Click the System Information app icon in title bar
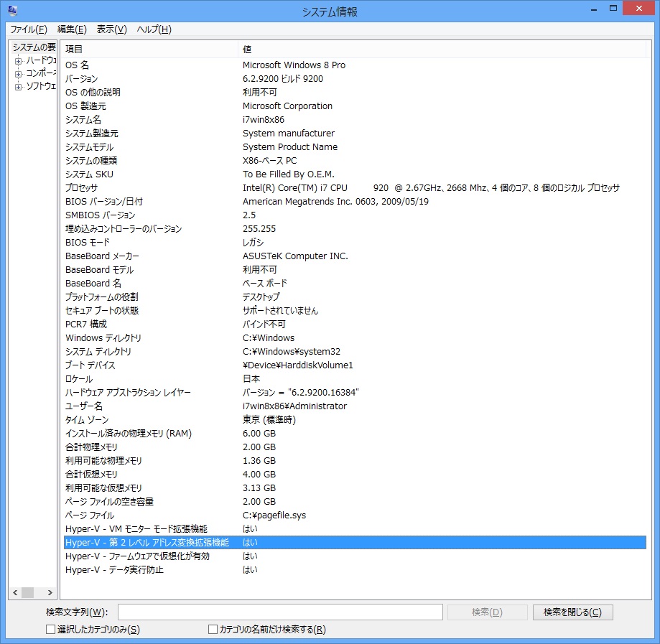 pos(13,9)
